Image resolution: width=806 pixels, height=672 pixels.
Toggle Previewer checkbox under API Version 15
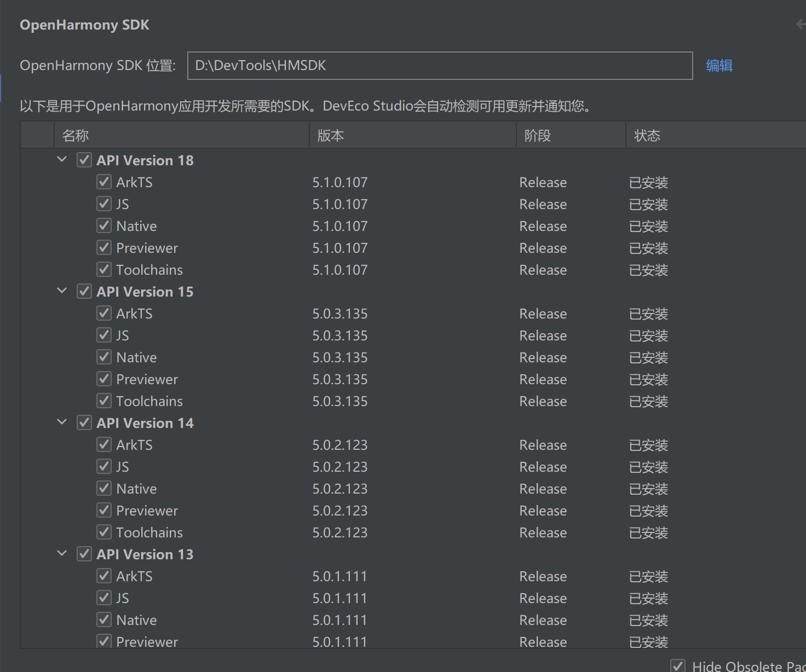(104, 379)
